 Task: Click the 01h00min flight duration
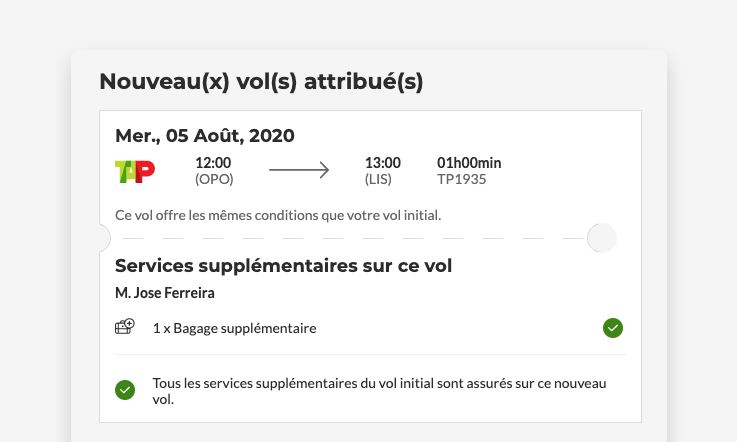pyautogui.click(x=469, y=163)
